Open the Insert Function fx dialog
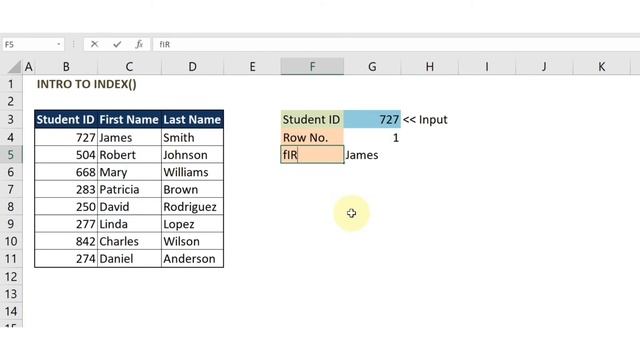Viewport: 640px width, 360px height. (x=139, y=44)
